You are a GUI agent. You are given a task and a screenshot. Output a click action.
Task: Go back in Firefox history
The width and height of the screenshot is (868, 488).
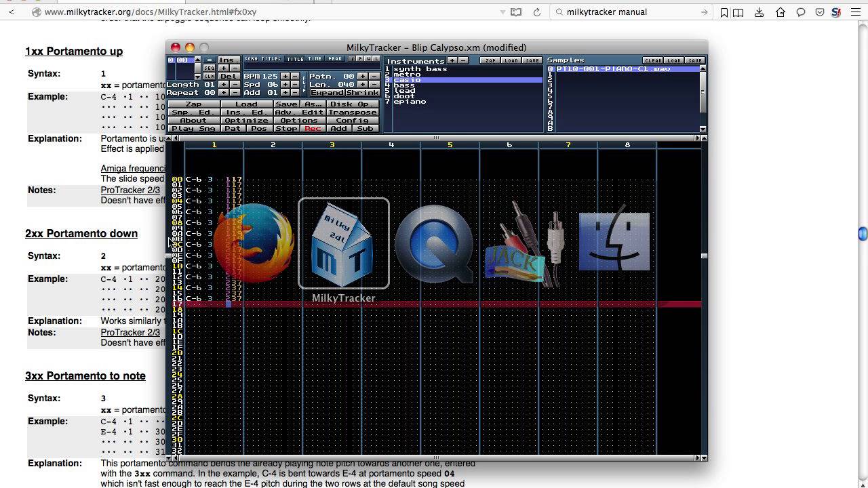point(12,12)
